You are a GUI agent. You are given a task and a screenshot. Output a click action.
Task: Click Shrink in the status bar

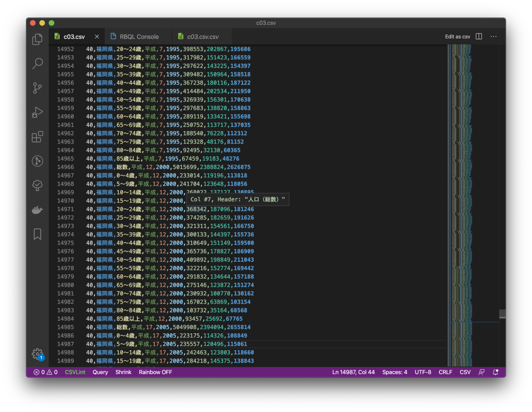[x=123, y=372]
